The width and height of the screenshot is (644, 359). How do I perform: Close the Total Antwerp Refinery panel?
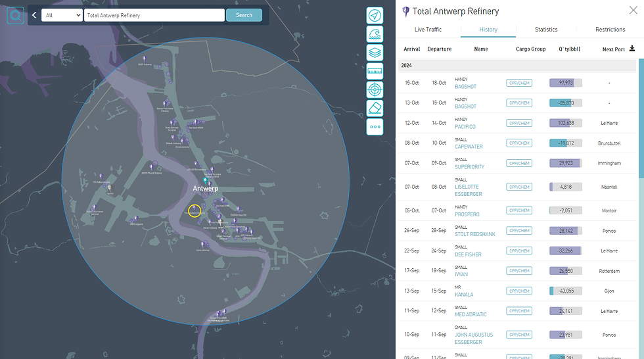(x=633, y=11)
